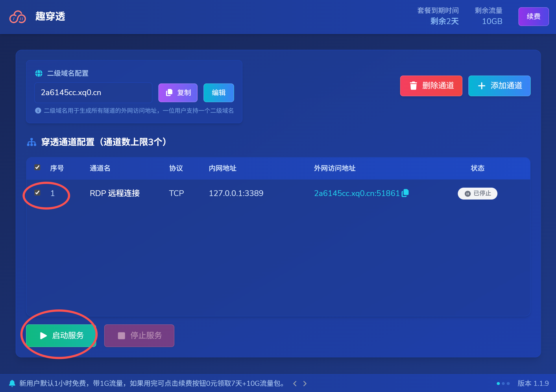556x392 pixels.
Task: Click the network tree icon beside 穿透通道配置
Action: [31, 142]
